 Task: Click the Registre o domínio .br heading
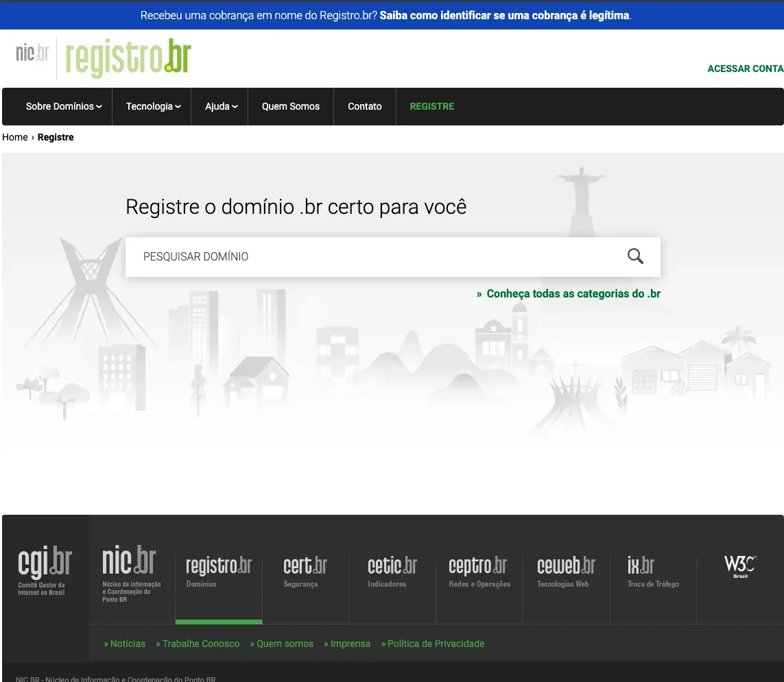296,207
